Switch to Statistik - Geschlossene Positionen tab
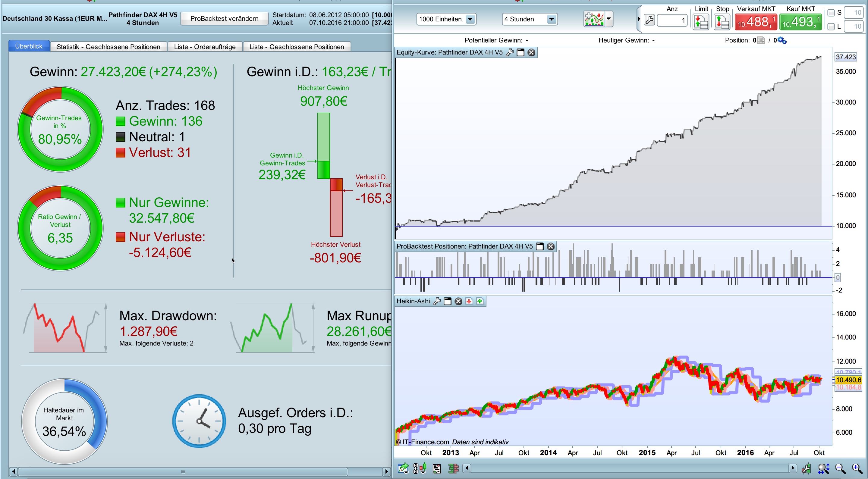The height and width of the screenshot is (479, 868). click(x=108, y=47)
